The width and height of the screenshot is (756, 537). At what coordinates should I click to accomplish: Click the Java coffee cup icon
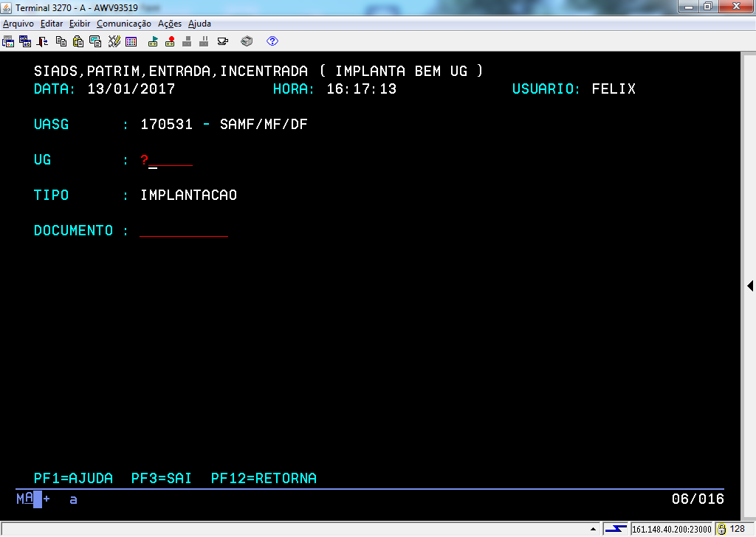click(223, 41)
